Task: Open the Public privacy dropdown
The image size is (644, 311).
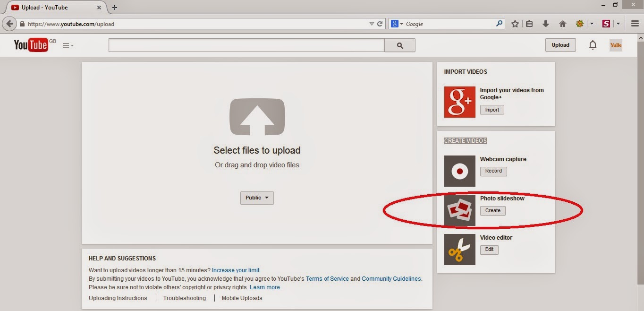Action: pos(257,198)
